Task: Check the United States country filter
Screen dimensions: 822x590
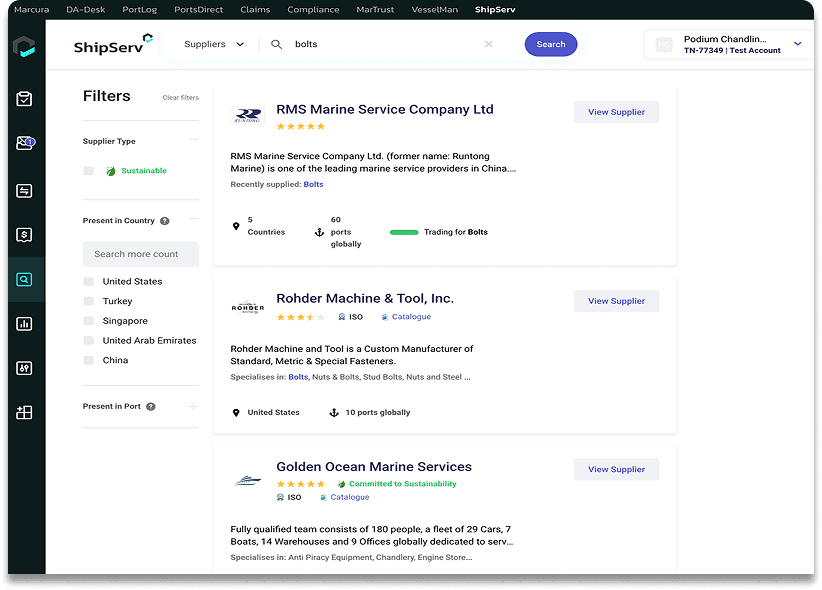Action: (x=89, y=282)
